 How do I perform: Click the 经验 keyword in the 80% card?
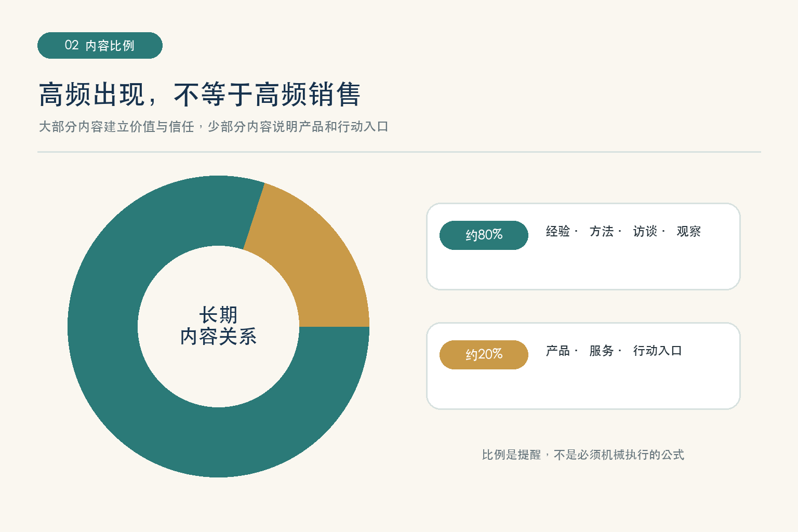(558, 231)
